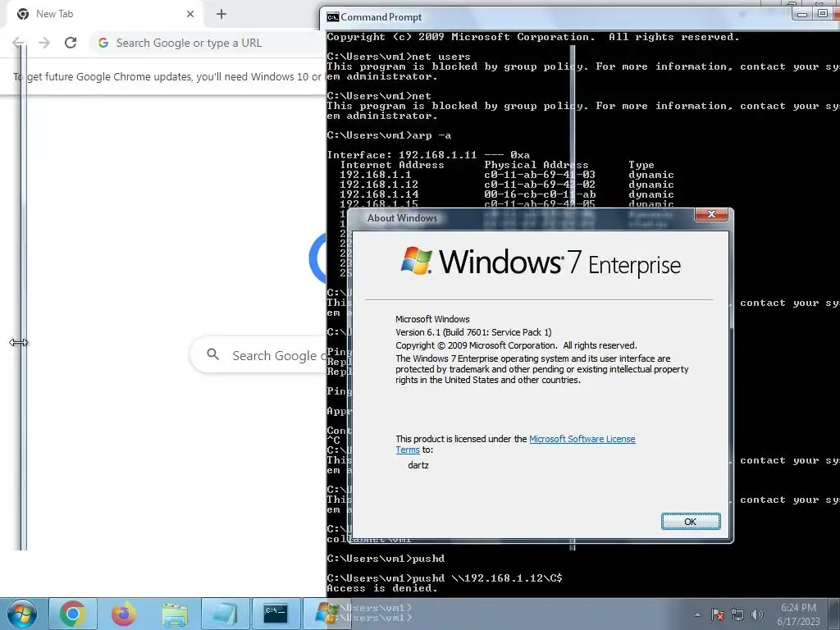Open network tray icon
The height and width of the screenshot is (630, 840).
point(737,614)
